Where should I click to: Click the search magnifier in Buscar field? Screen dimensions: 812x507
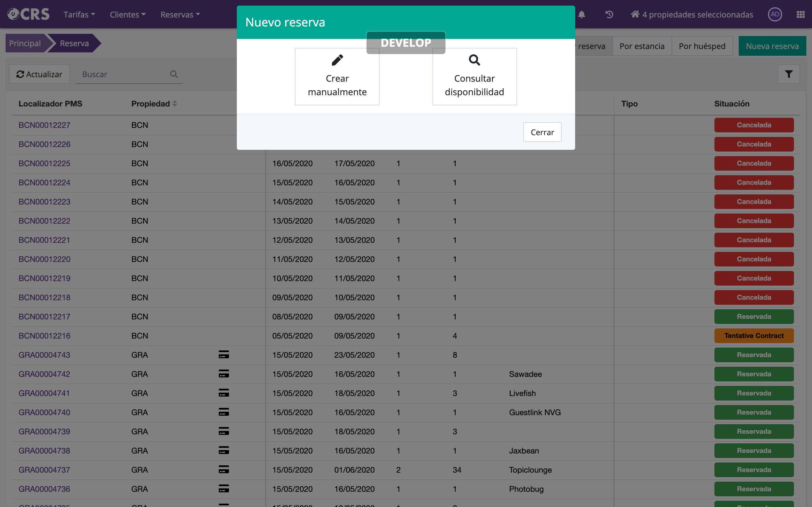coord(174,74)
